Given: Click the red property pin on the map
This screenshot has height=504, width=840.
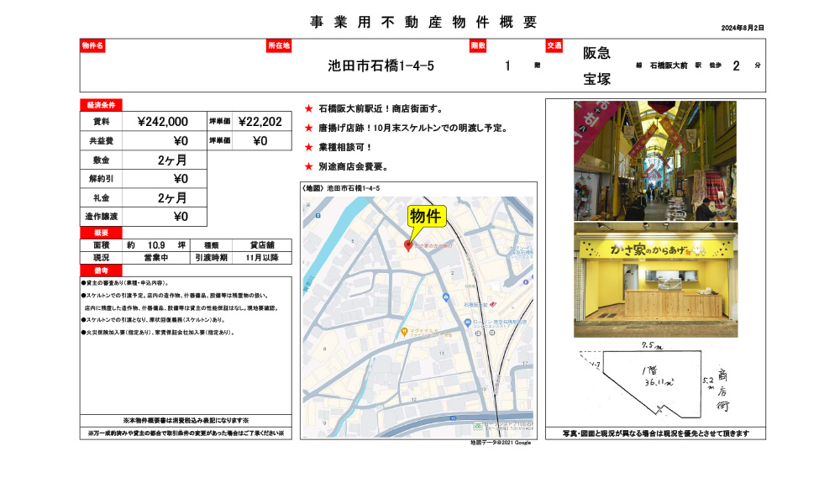Looking at the screenshot, I should coord(407,247).
